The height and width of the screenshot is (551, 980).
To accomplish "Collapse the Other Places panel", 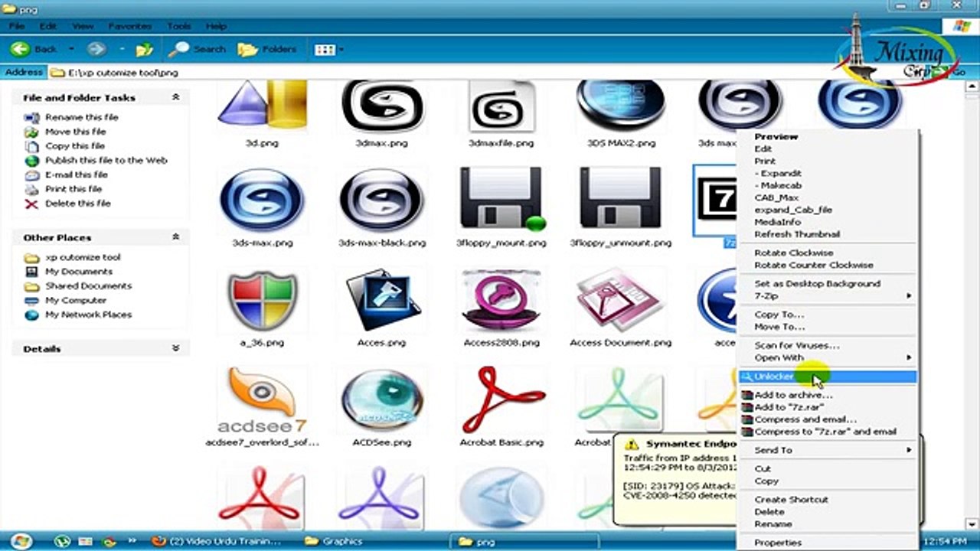I will pos(175,237).
